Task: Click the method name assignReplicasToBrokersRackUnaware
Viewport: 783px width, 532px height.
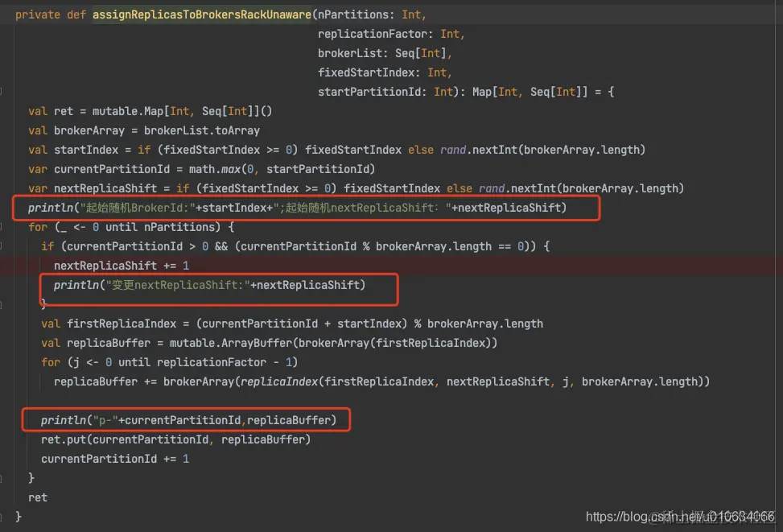Action: click(x=202, y=14)
